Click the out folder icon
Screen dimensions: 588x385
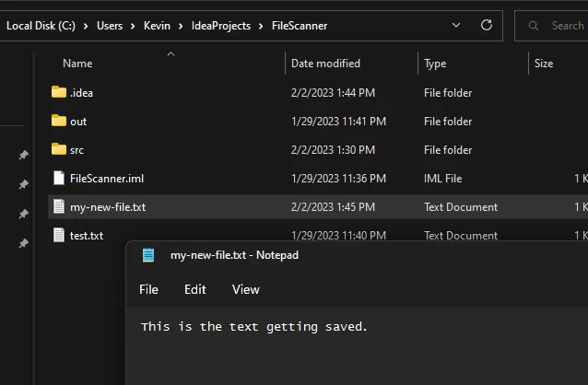pos(59,121)
